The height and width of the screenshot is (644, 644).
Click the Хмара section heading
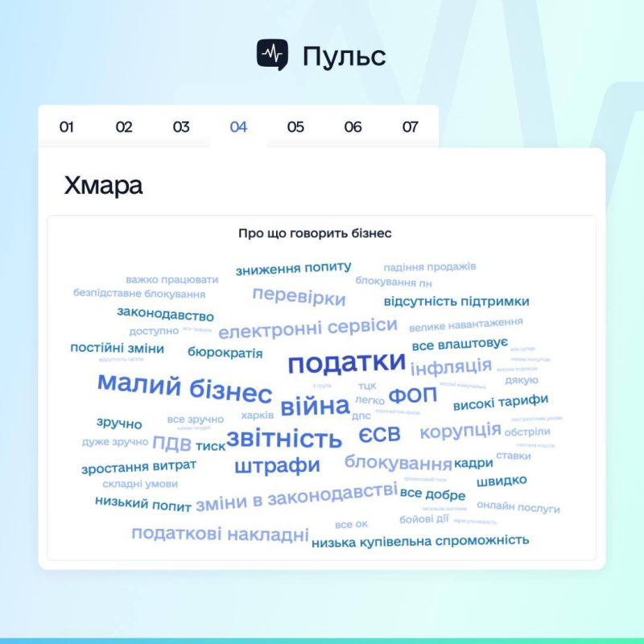103,185
